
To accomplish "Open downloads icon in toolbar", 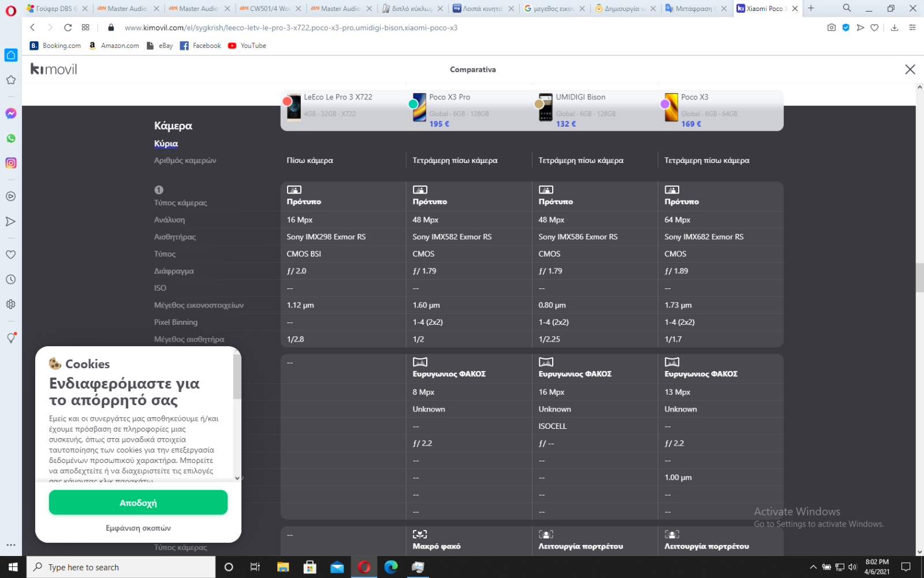I will click(895, 27).
